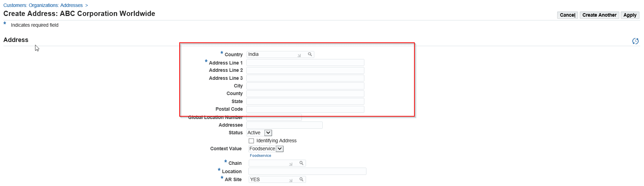This screenshot has height=186, width=644.
Task: Click the AR Site search magnifier icon
Action: pyautogui.click(x=302, y=179)
